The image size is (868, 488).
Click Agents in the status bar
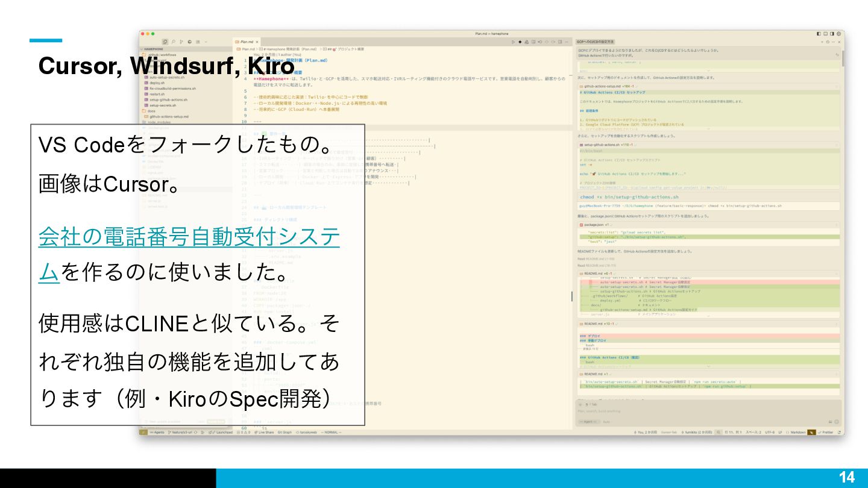point(157,432)
